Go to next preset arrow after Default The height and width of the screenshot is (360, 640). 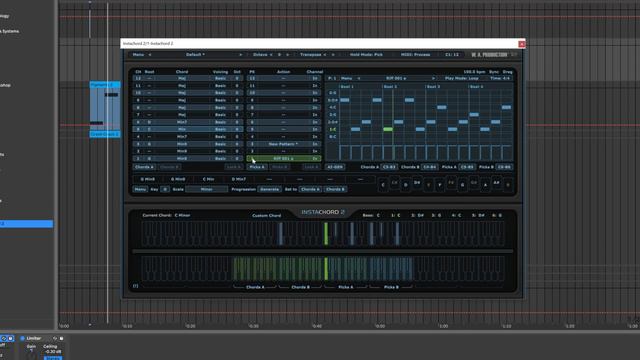tap(240, 55)
